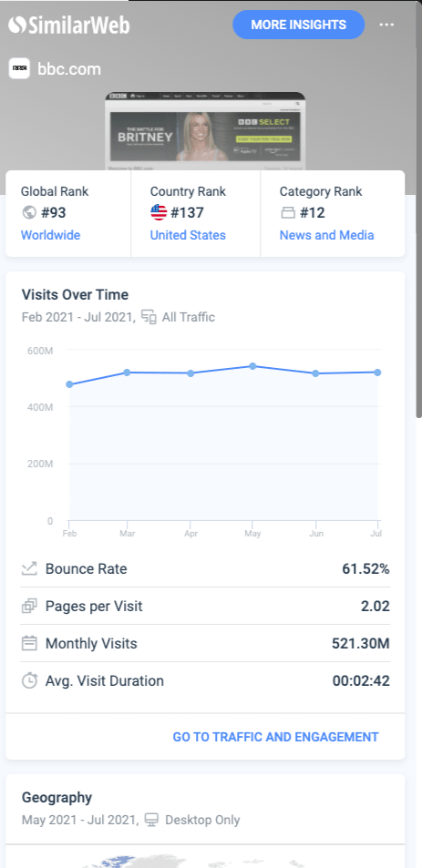
Task: Click the vertical scrollbar thumb
Action: coord(419,209)
